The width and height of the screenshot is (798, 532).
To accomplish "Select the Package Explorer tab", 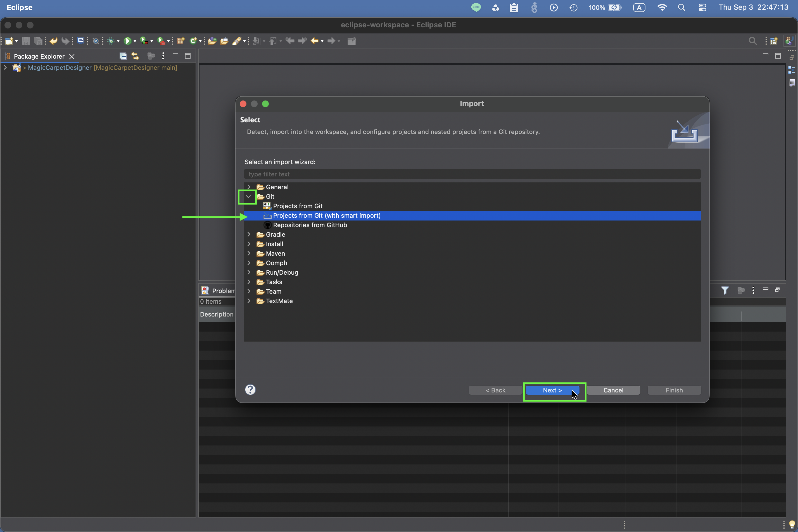I will pyautogui.click(x=39, y=56).
